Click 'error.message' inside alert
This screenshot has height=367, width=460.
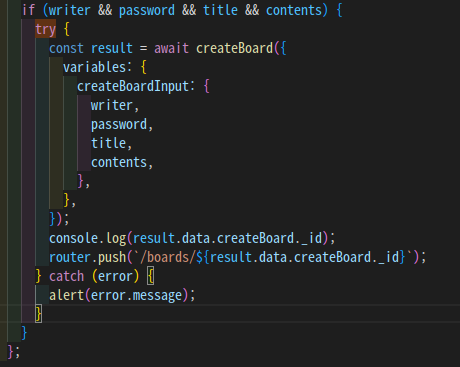pyautogui.click(x=136, y=296)
